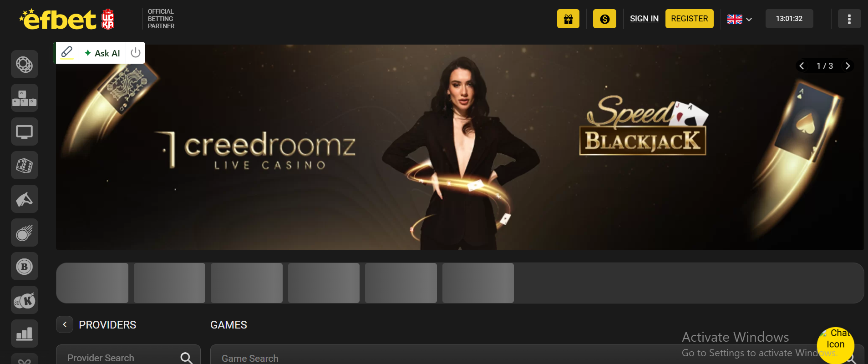Collapse the PROVIDERS panel with chevron
The width and height of the screenshot is (868, 364).
click(65, 324)
